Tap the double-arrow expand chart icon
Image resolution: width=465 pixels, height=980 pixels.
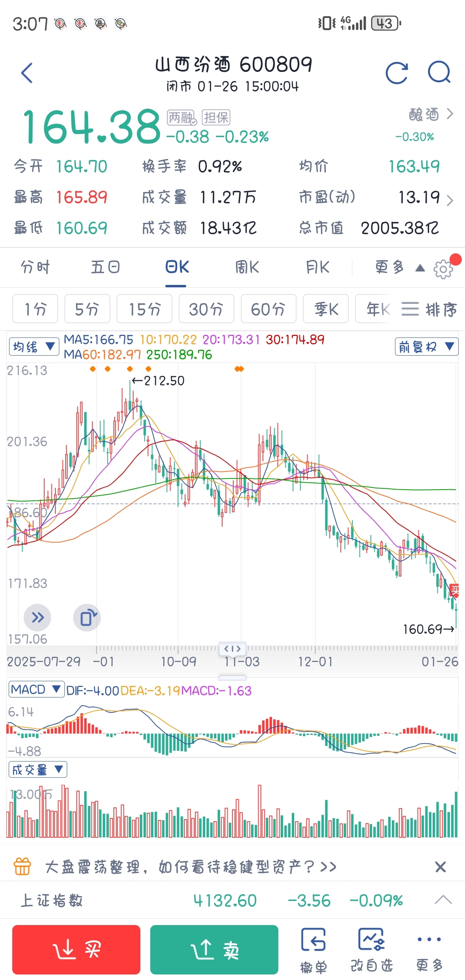pos(38,618)
